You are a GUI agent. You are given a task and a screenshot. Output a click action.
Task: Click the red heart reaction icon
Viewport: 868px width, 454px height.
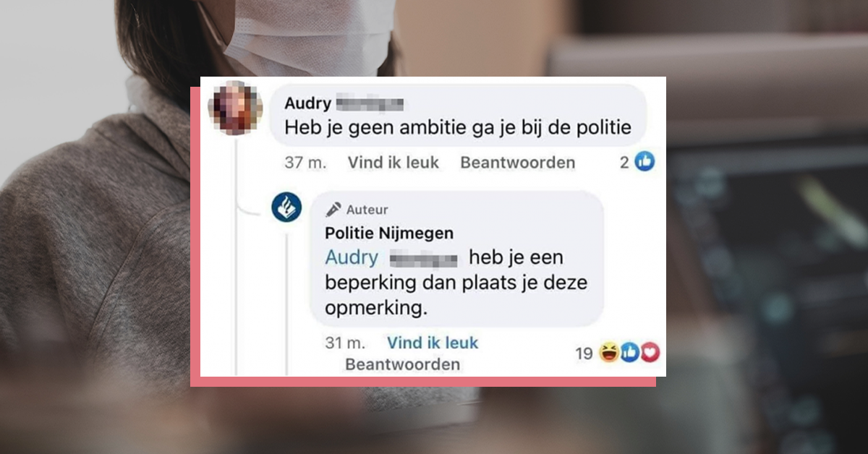(650, 352)
